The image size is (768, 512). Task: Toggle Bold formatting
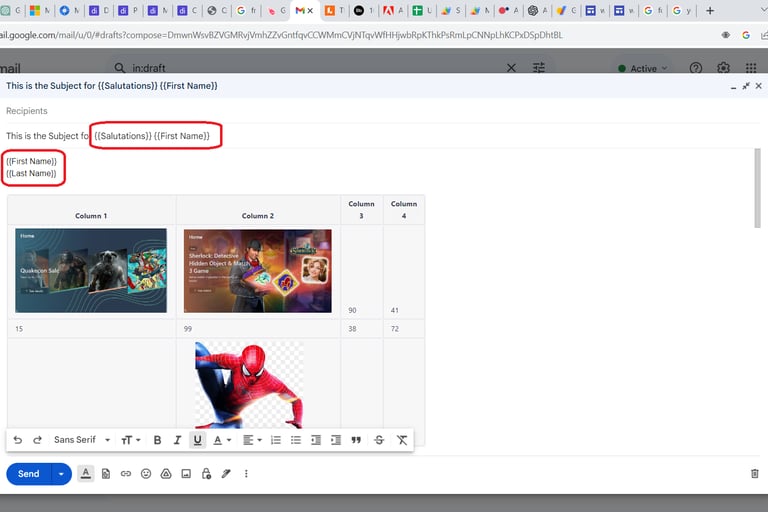[157, 440]
